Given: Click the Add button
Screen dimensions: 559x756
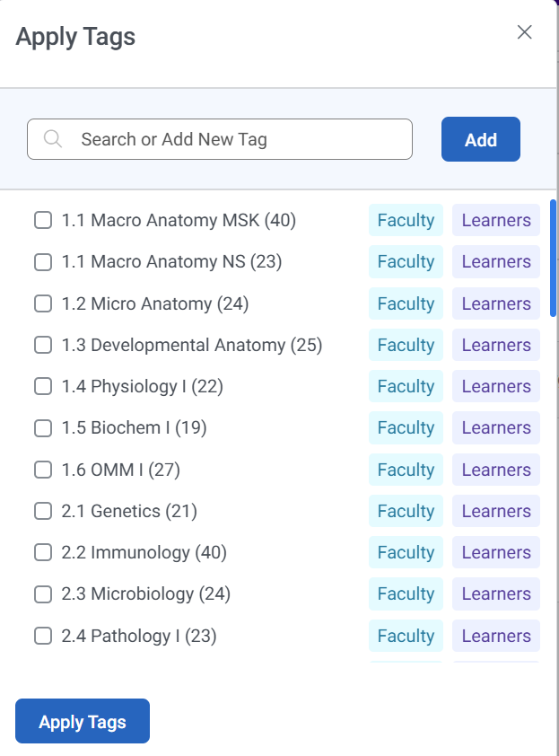Looking at the screenshot, I should click(x=480, y=139).
